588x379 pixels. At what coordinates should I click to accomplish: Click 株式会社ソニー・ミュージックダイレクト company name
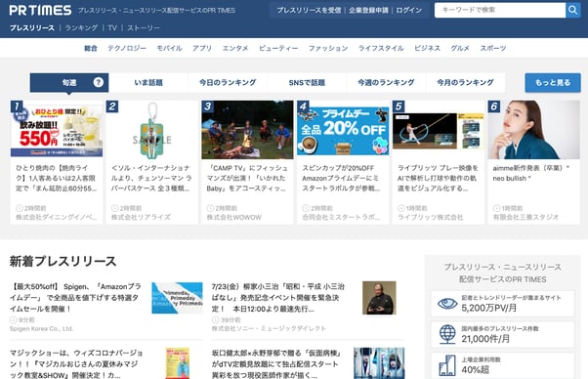point(269,329)
